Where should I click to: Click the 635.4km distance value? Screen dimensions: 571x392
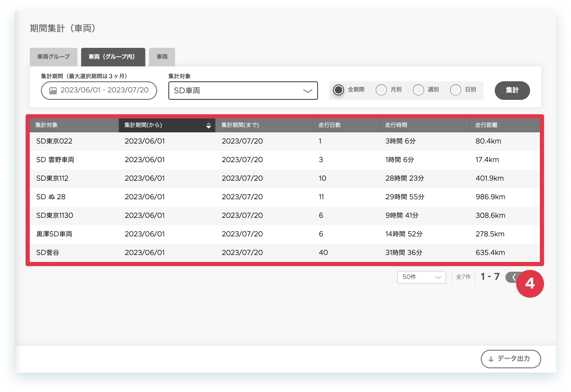tap(490, 253)
